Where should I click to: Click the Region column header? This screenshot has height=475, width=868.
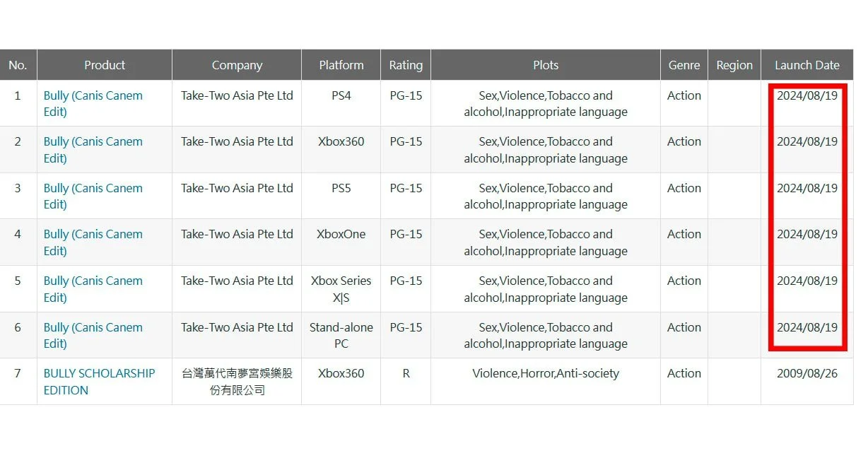(x=734, y=65)
